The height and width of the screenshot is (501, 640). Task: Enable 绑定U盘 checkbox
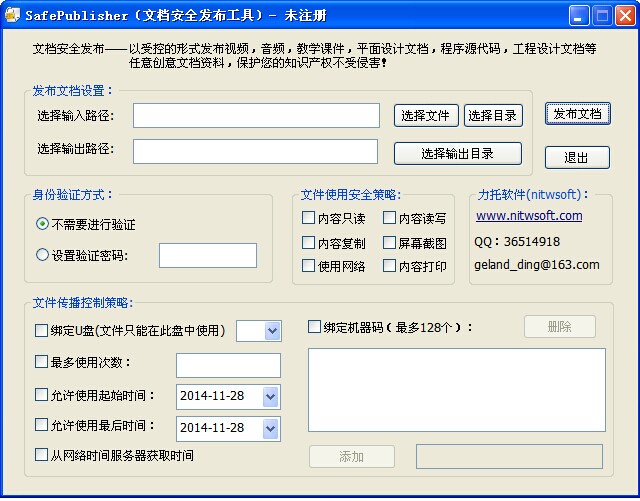click(41, 331)
